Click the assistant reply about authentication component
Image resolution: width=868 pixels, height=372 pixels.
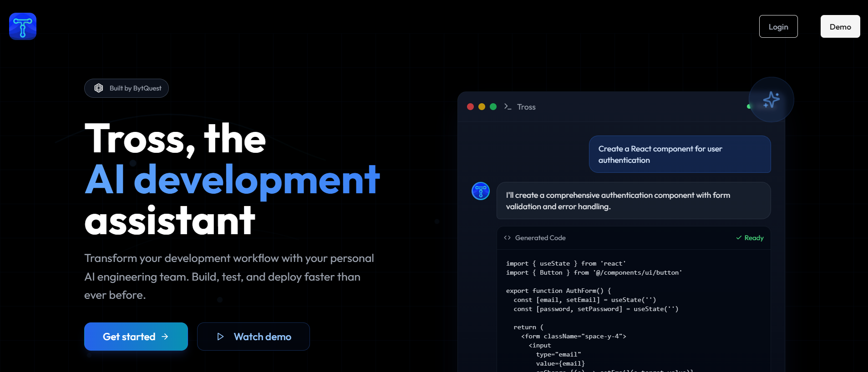pos(634,201)
